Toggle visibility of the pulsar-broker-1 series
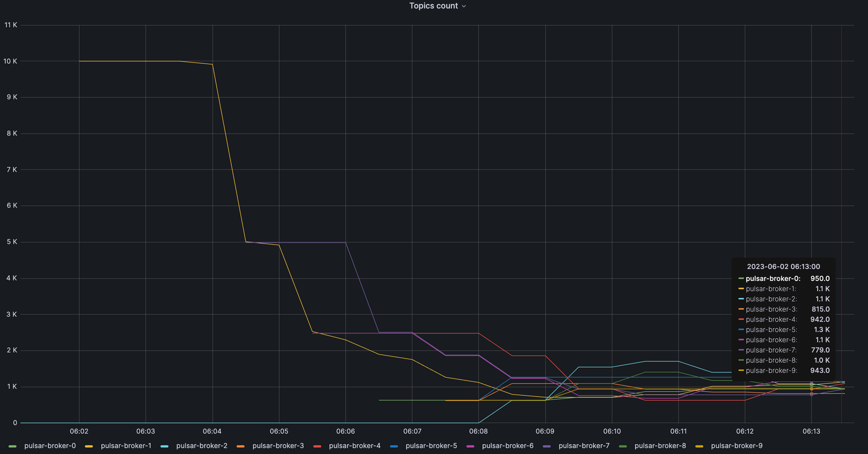This screenshot has width=868, height=454. point(126,446)
